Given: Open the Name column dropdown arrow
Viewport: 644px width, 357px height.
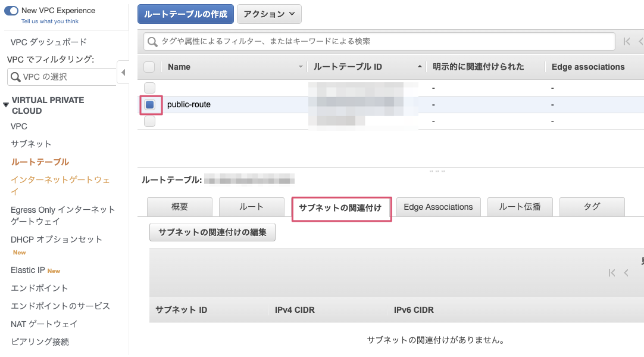Looking at the screenshot, I should [301, 67].
